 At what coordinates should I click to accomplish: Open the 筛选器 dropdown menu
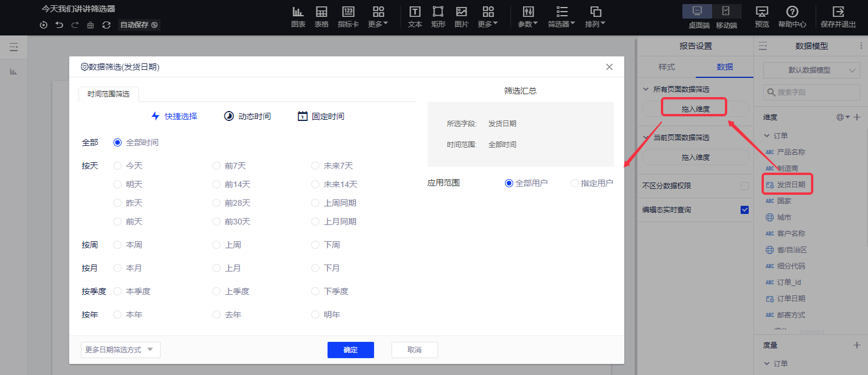[561, 17]
